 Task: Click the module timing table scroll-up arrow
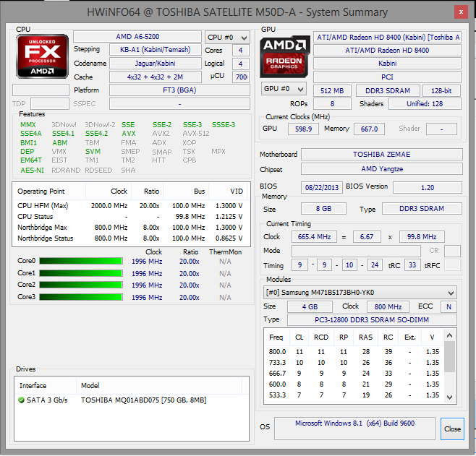pos(450,335)
